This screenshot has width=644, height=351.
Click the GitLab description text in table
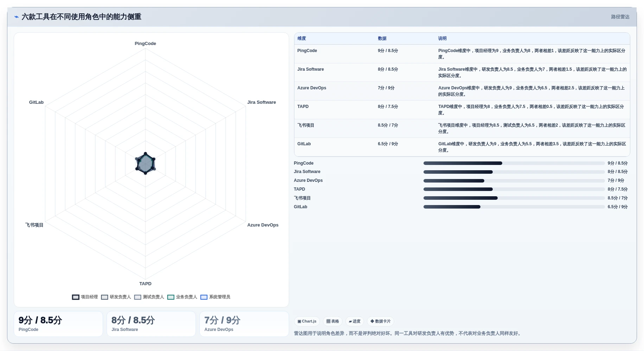pos(532,147)
